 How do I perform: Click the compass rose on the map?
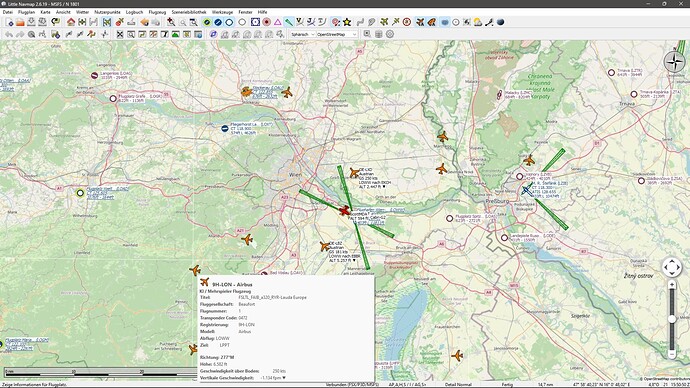(675, 62)
